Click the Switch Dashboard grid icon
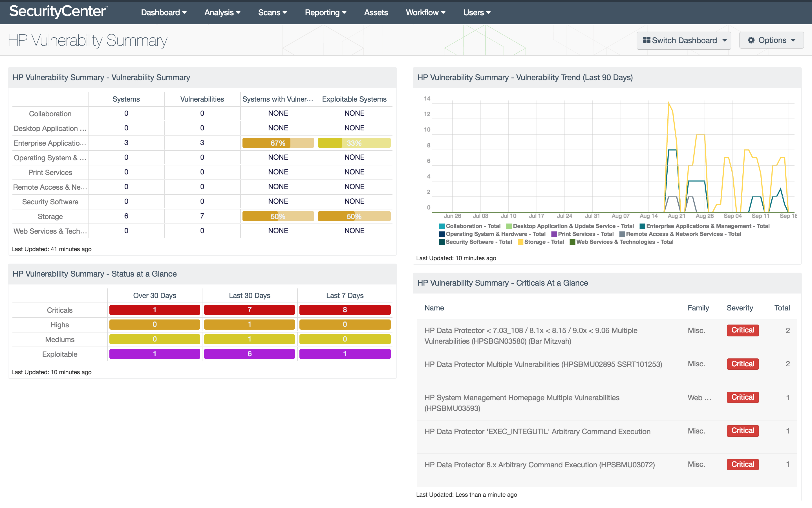 coord(646,40)
